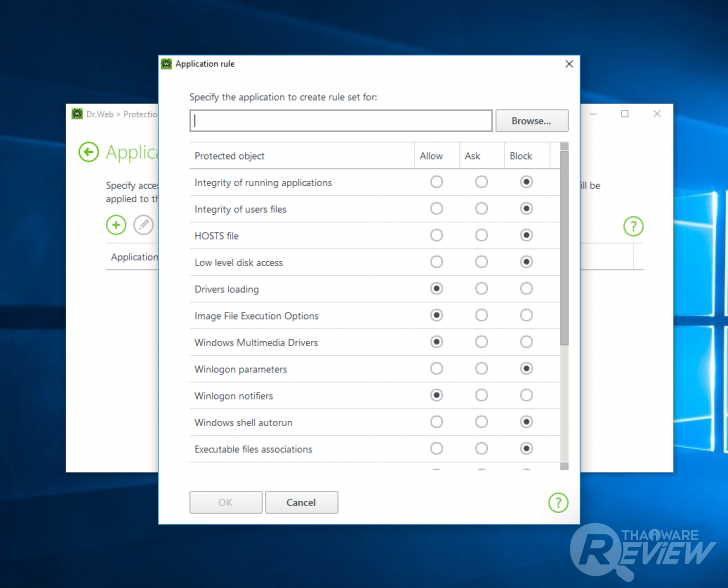Allow Executable files associations
The image size is (728, 588).
pyautogui.click(x=436, y=449)
